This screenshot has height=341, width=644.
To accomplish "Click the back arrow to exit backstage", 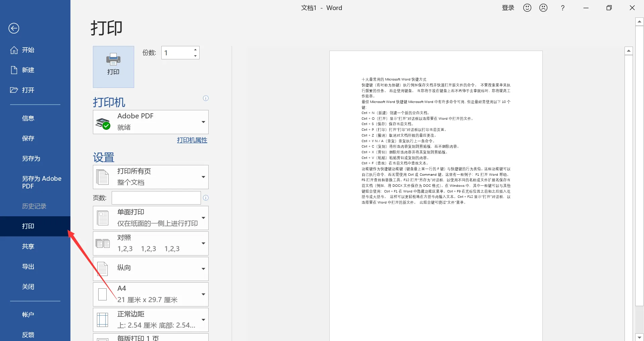I will tap(14, 28).
